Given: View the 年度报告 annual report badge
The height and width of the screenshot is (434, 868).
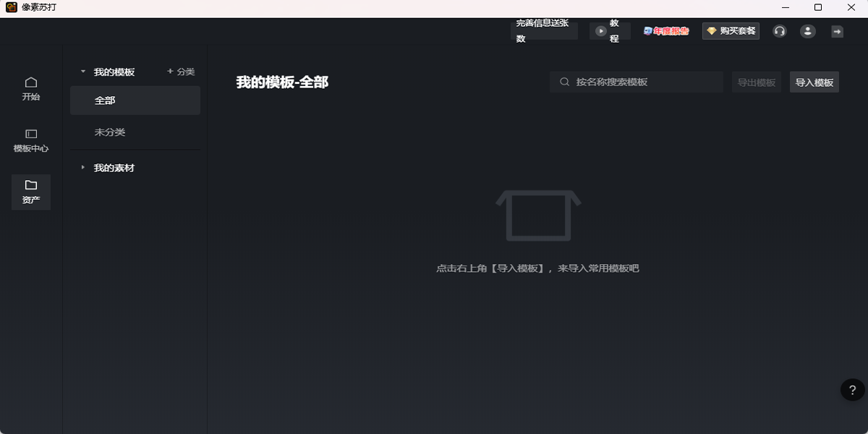Looking at the screenshot, I should [665, 31].
